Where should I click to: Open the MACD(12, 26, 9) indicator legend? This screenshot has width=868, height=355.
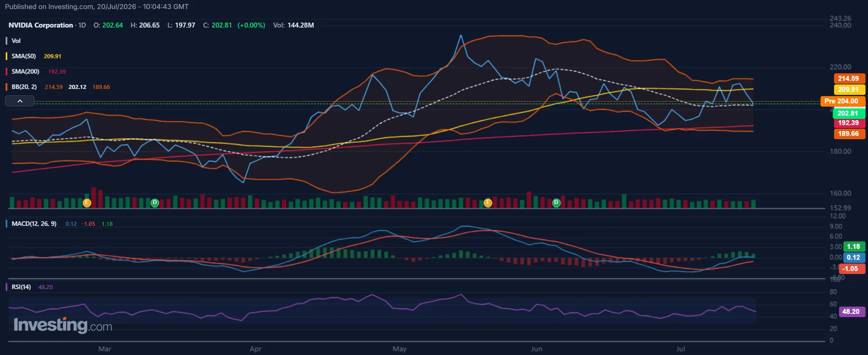pyautogui.click(x=34, y=224)
